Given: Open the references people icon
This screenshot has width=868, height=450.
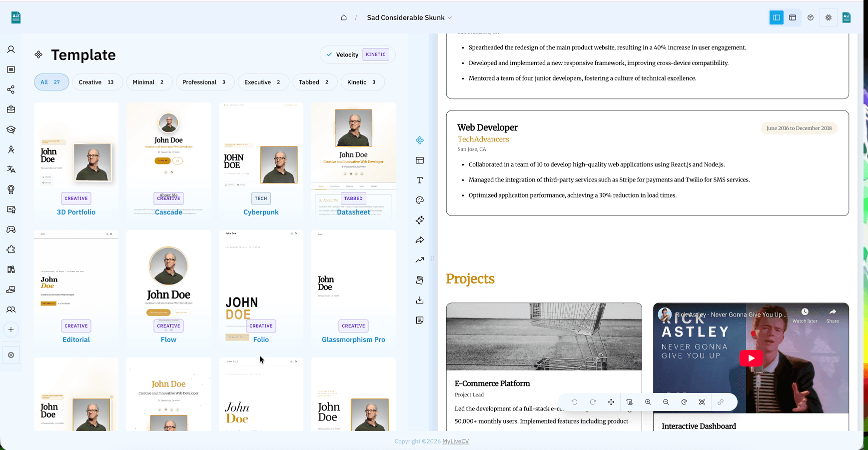Looking at the screenshot, I should (x=11, y=309).
